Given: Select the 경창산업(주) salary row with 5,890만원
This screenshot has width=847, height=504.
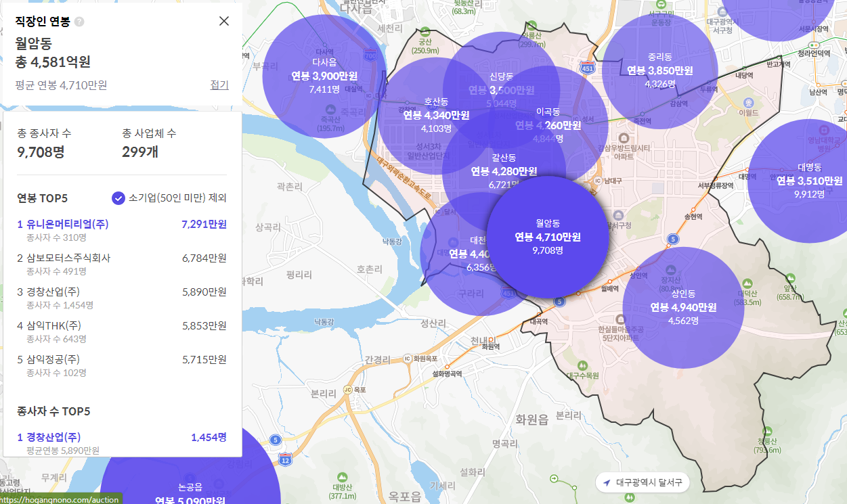Looking at the screenshot, I should click(122, 298).
